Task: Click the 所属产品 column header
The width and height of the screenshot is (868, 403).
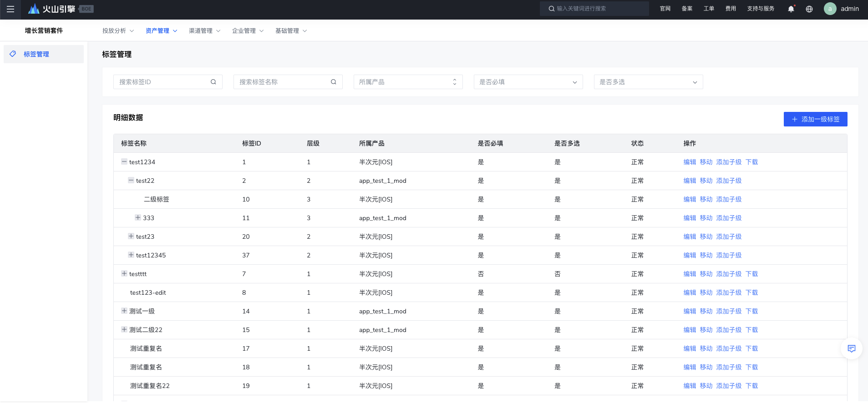Action: click(372, 143)
